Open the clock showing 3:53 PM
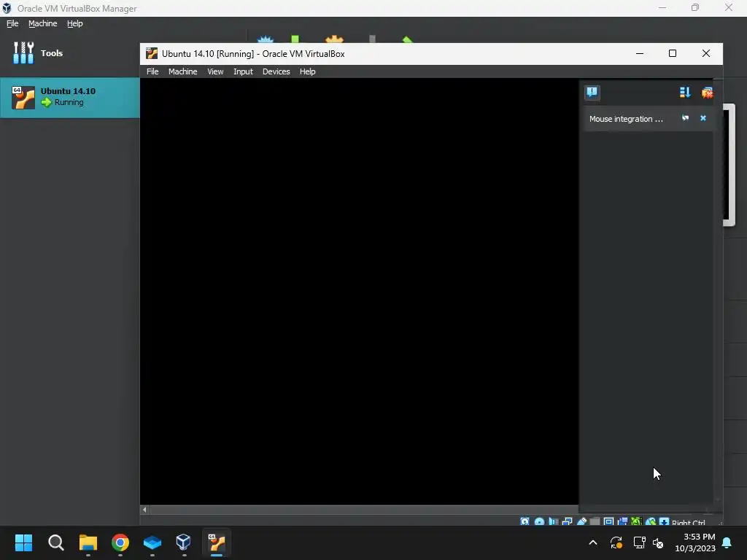Image resolution: width=747 pixels, height=560 pixels. (x=694, y=542)
